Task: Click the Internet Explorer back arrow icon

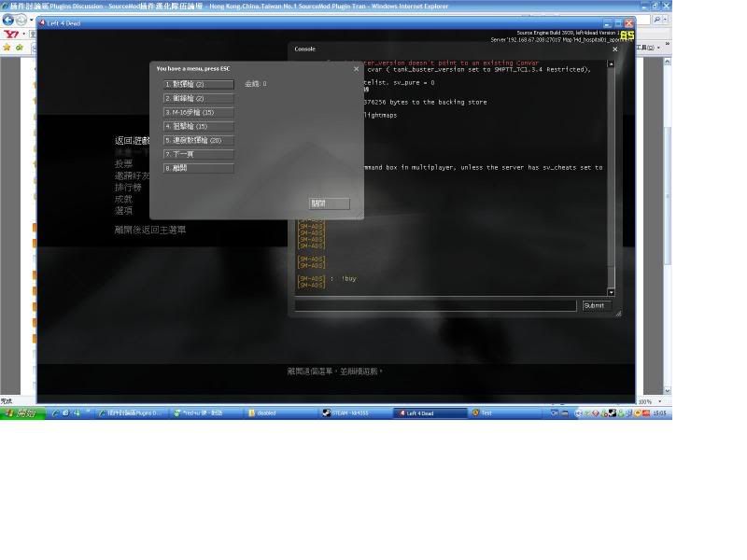Action: [7, 20]
